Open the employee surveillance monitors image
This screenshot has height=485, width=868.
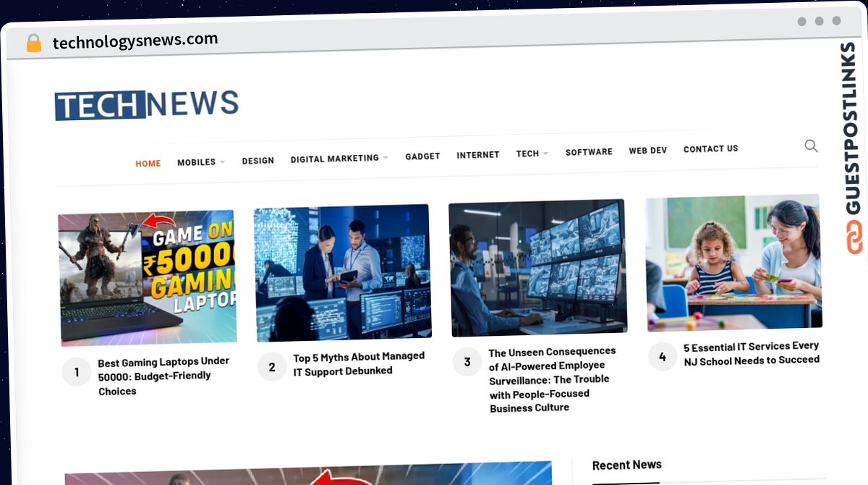(x=537, y=268)
